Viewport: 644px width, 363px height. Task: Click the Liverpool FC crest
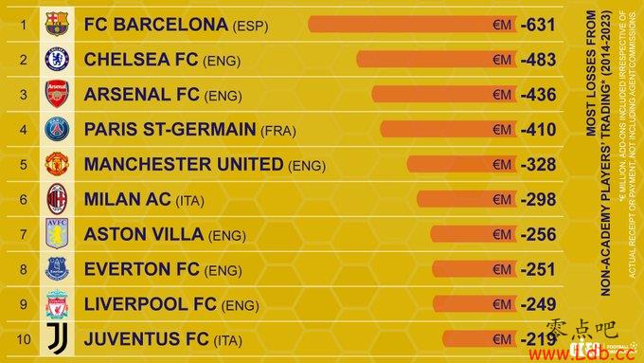[x=57, y=304]
